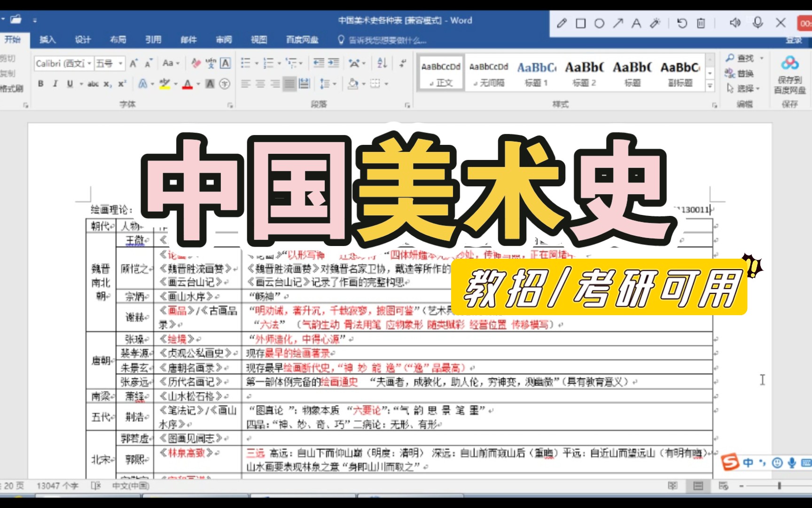Center the text
The width and height of the screenshot is (812, 508).
pyautogui.click(x=260, y=84)
